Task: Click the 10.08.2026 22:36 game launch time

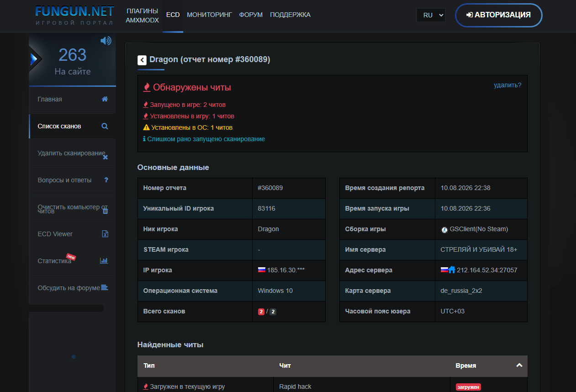Action: (465, 208)
